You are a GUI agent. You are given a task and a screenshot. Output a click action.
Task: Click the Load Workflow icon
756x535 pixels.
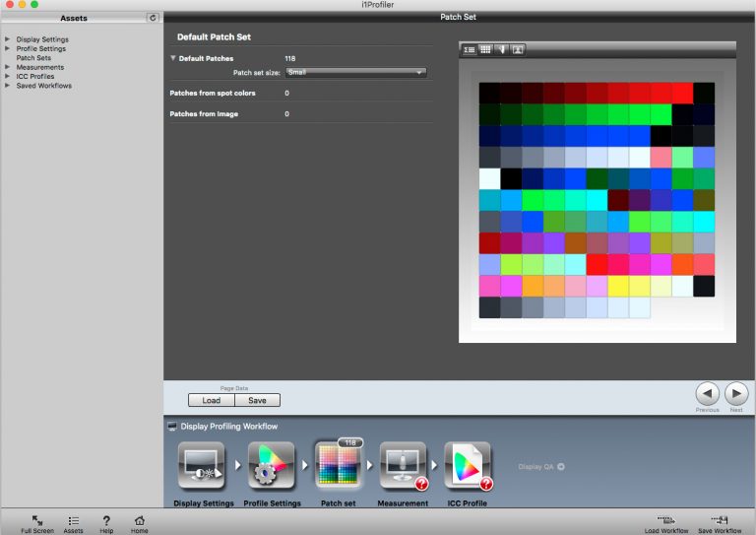click(665, 520)
